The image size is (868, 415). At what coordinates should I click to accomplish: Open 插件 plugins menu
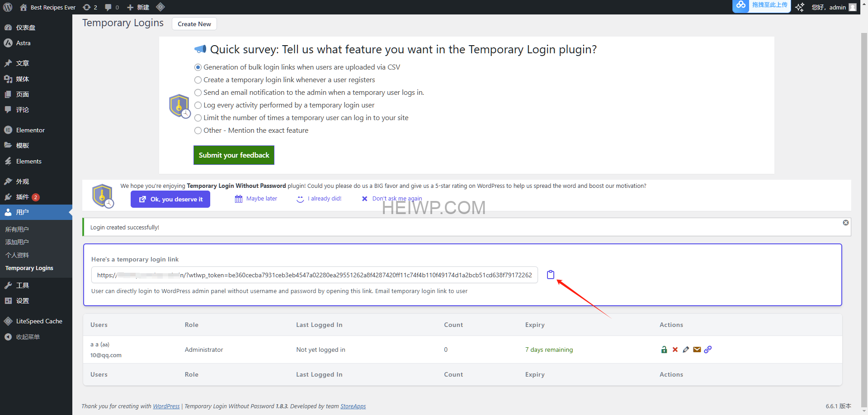pos(36,197)
